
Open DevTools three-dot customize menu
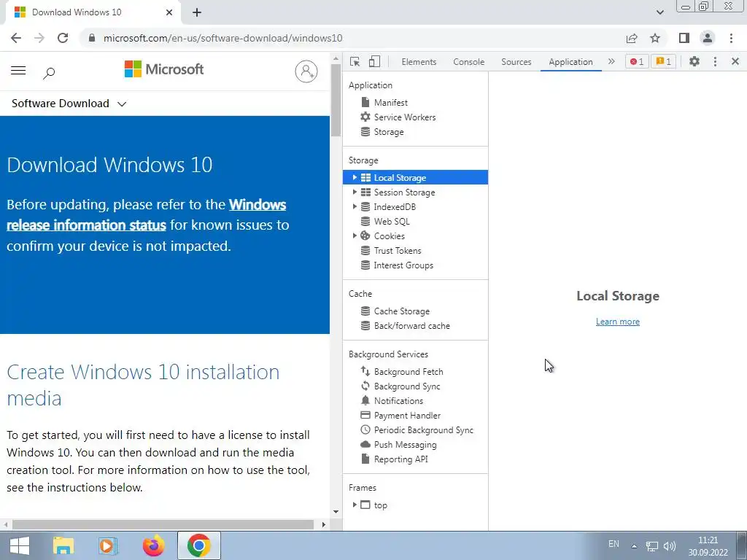click(715, 61)
